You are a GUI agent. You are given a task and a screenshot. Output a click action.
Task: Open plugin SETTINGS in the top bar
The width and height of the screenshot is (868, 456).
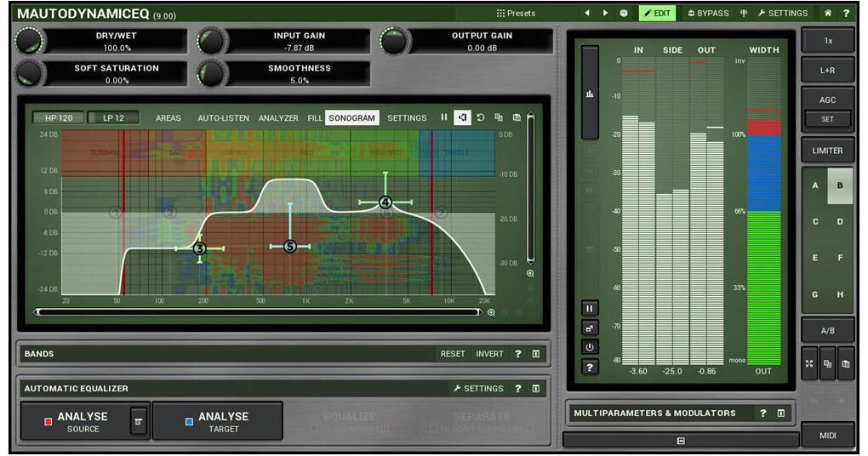[x=783, y=14]
